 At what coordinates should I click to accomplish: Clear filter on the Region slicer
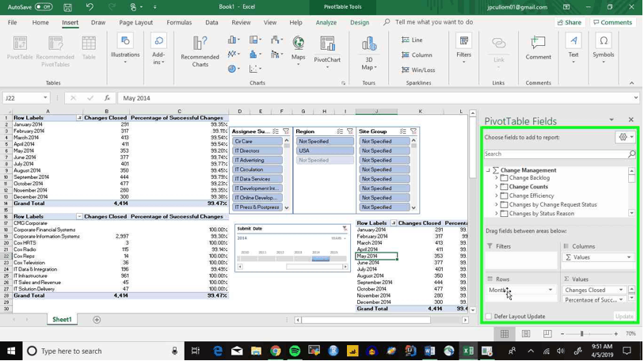click(x=350, y=131)
